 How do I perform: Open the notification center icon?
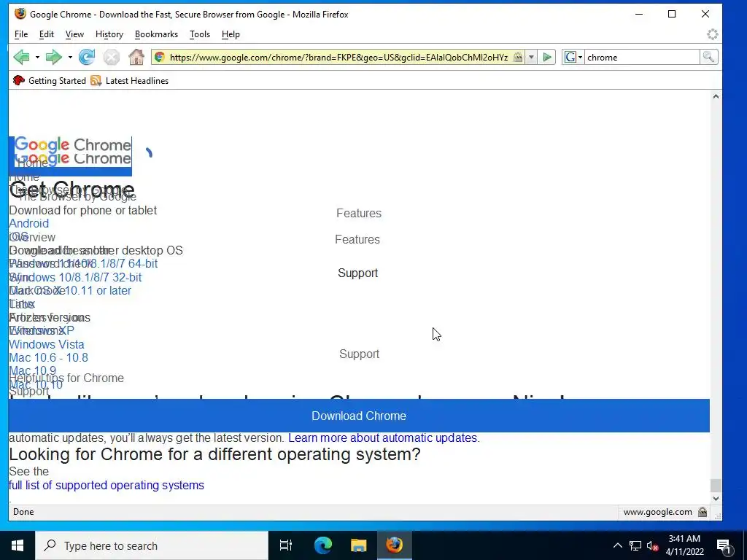point(724,545)
